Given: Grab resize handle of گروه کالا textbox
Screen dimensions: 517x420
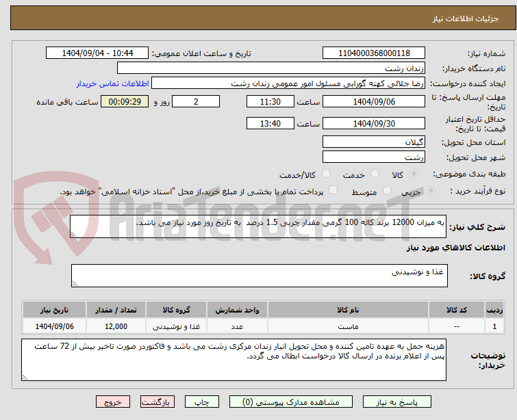Looking at the screenshot, I should 75,283.
